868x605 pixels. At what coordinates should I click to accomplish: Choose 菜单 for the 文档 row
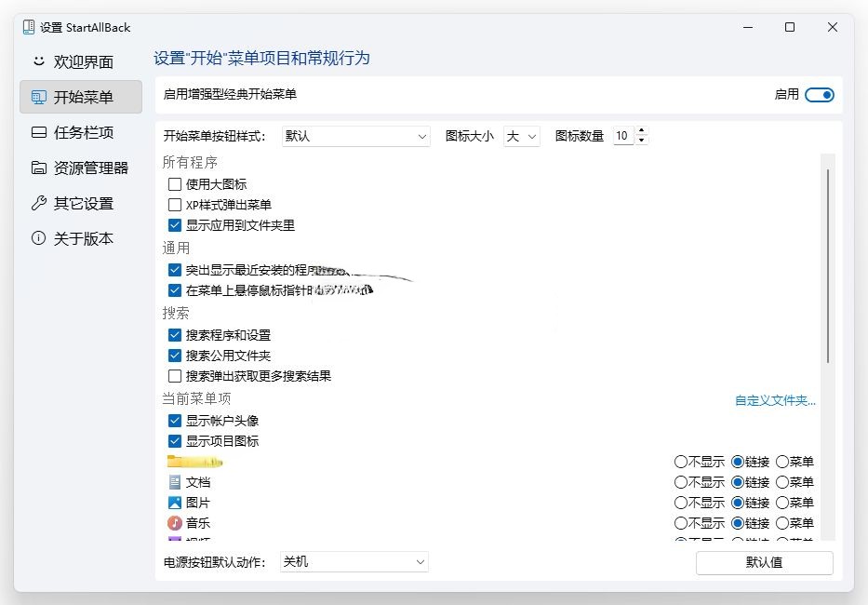(782, 482)
